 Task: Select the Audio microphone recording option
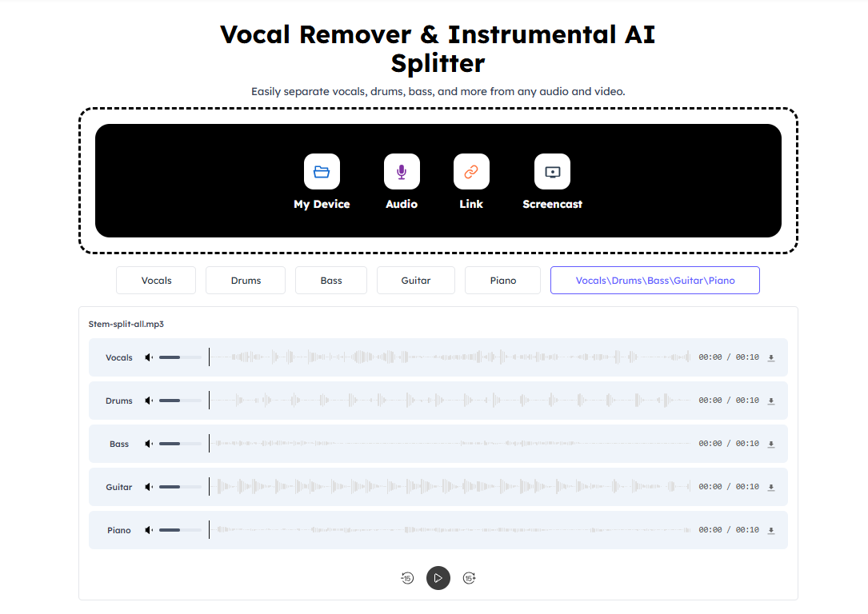point(401,171)
